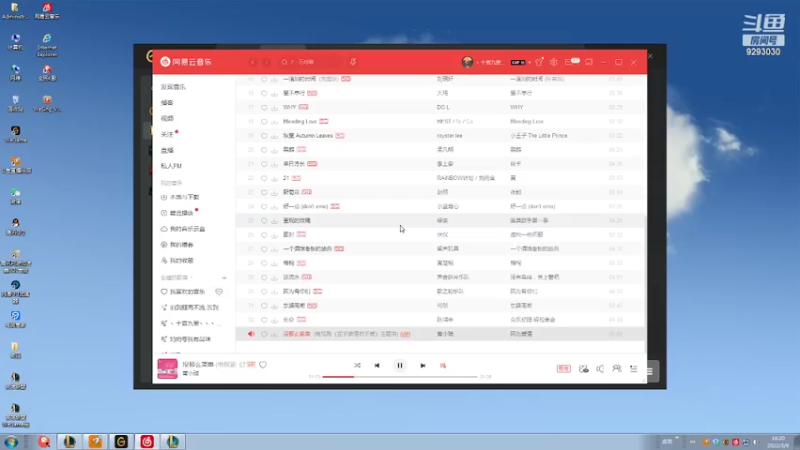The image size is (800, 450).
Task: Open the 私人FM sidebar entry
Action: tap(171, 166)
